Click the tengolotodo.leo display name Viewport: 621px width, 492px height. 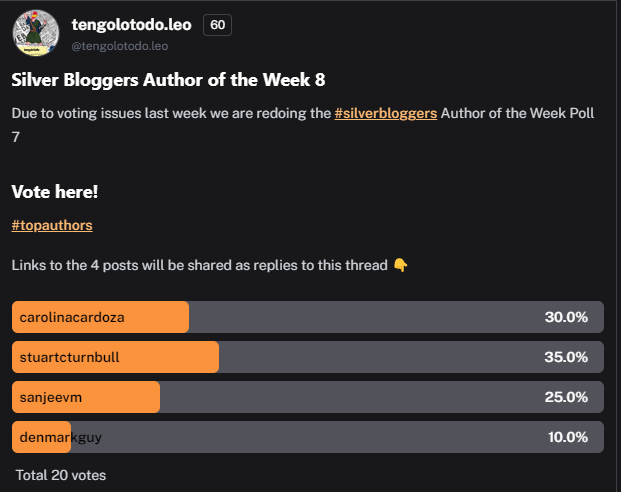[x=131, y=25]
